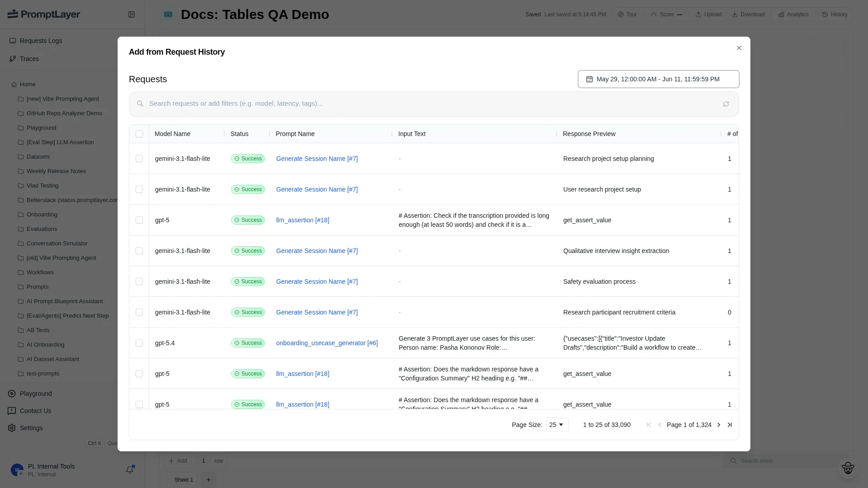This screenshot has height=488, width=868.
Task: Check the 'Safety evaluation process' row checkbox
Action: (139, 282)
